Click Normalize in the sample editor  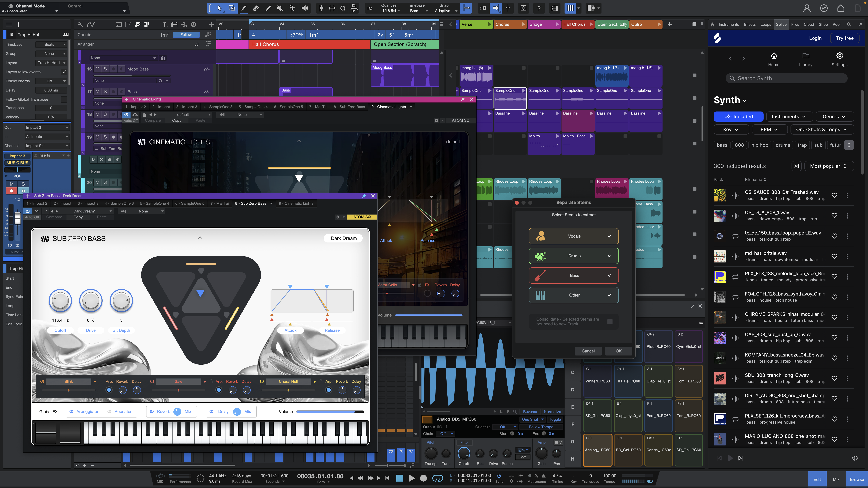(552, 412)
